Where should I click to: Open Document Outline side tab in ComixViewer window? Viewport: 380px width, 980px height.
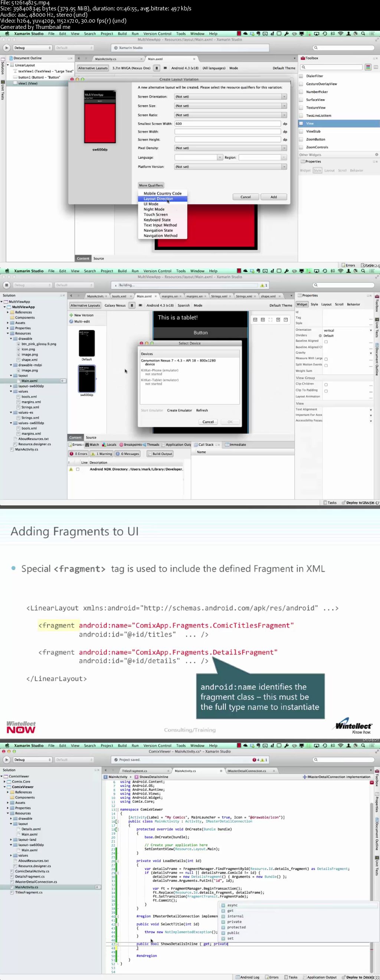tap(377, 834)
